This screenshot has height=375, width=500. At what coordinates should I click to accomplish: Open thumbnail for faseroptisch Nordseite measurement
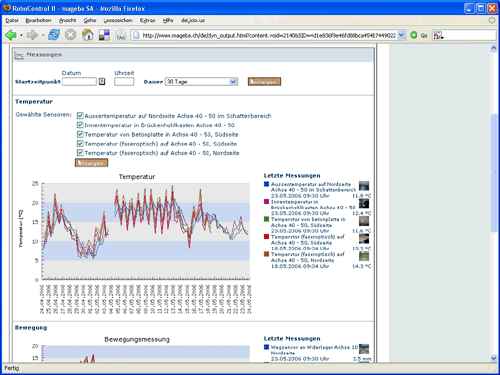364,256
